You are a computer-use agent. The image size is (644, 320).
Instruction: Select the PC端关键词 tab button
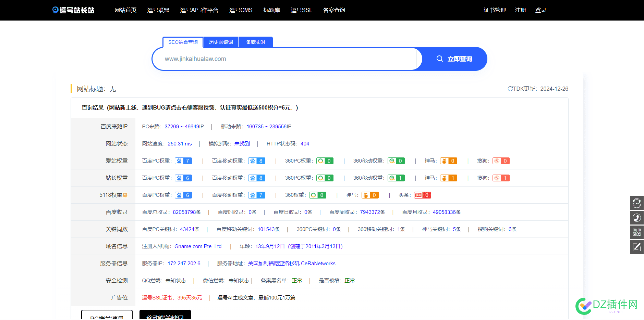107,315
